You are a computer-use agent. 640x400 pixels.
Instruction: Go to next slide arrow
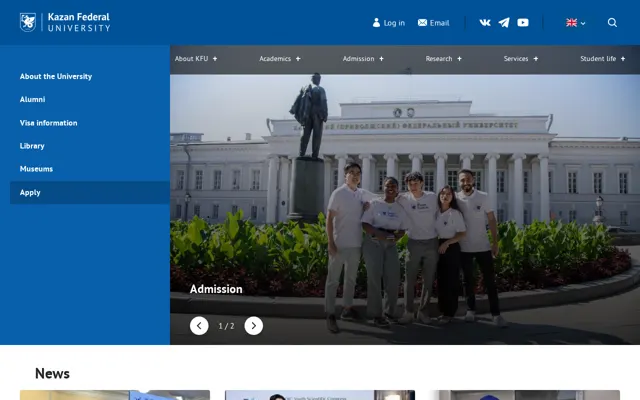coord(253,326)
